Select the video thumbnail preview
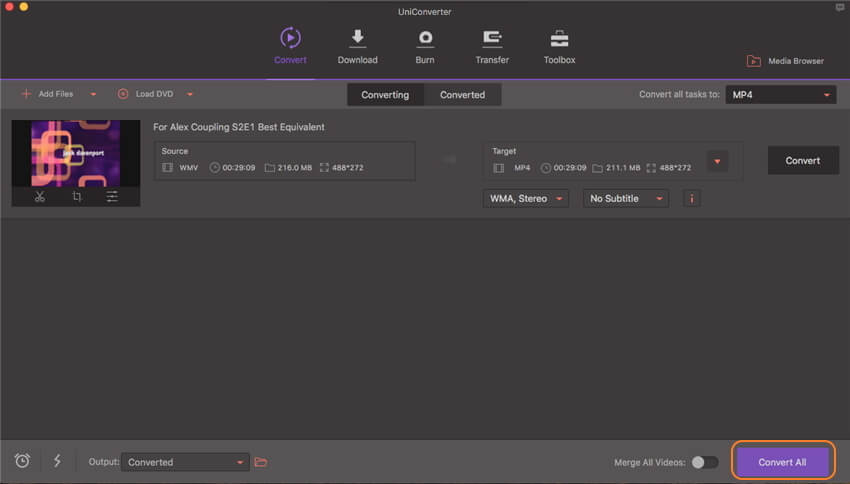The width and height of the screenshot is (850, 484). 76,153
